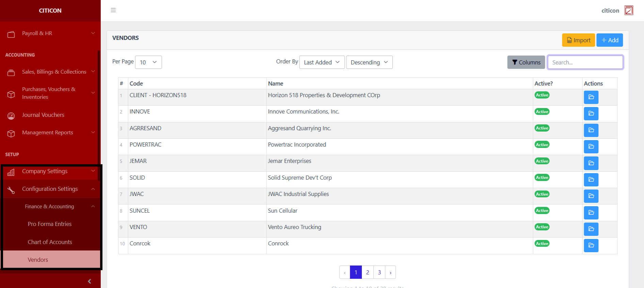This screenshot has height=288, width=644.
Task: Open Chart of Accounts page
Action: pos(50,242)
